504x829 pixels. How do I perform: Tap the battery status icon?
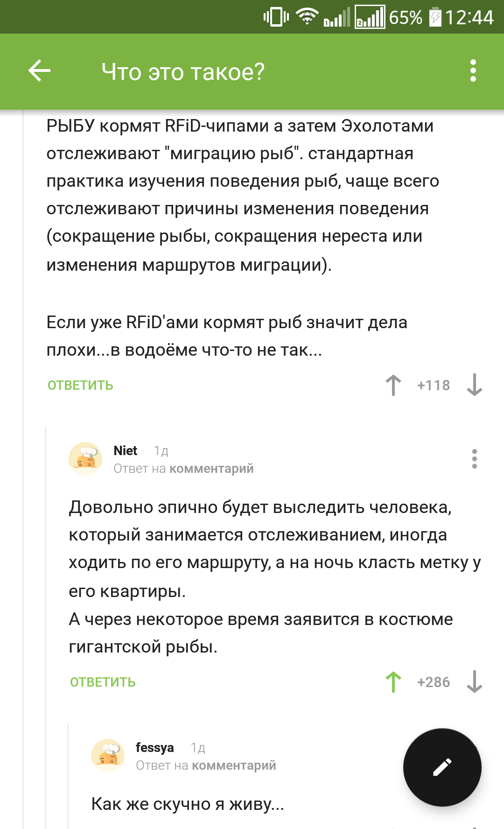coord(435,17)
